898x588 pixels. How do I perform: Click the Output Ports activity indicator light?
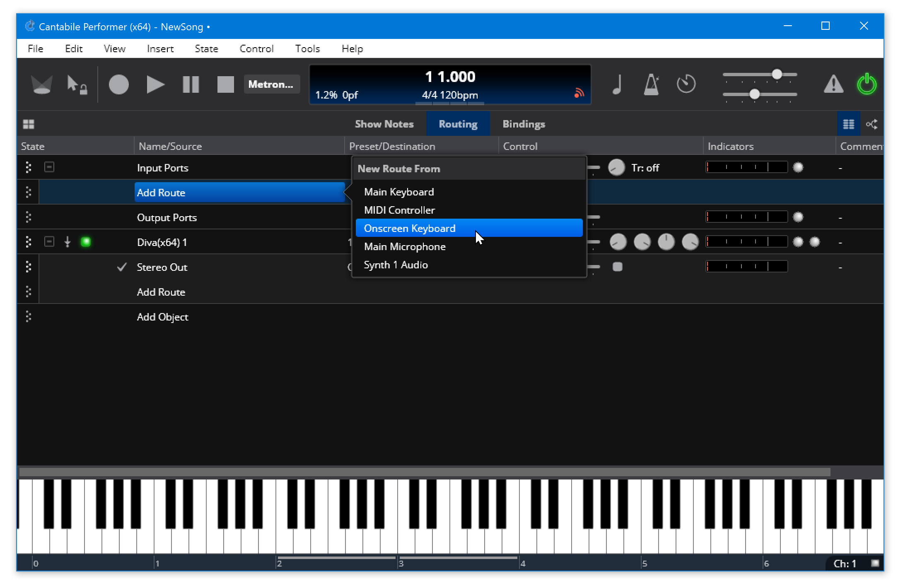coord(798,217)
